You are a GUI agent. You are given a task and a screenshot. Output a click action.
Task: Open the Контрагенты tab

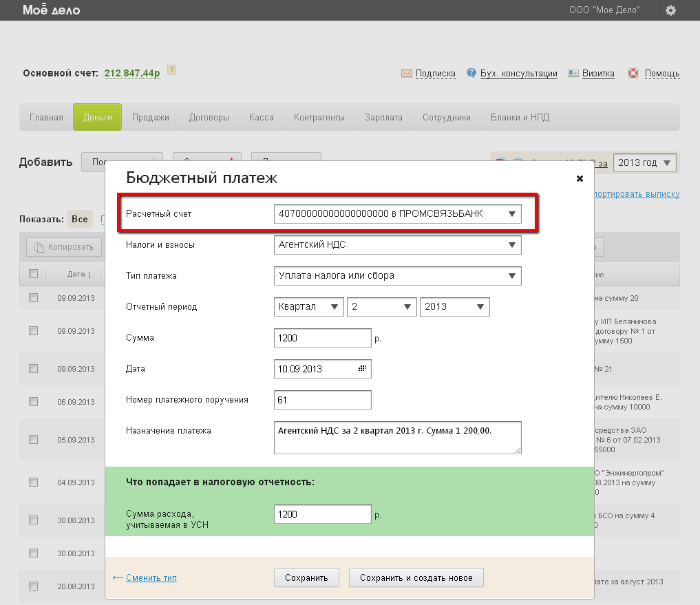[x=319, y=118]
